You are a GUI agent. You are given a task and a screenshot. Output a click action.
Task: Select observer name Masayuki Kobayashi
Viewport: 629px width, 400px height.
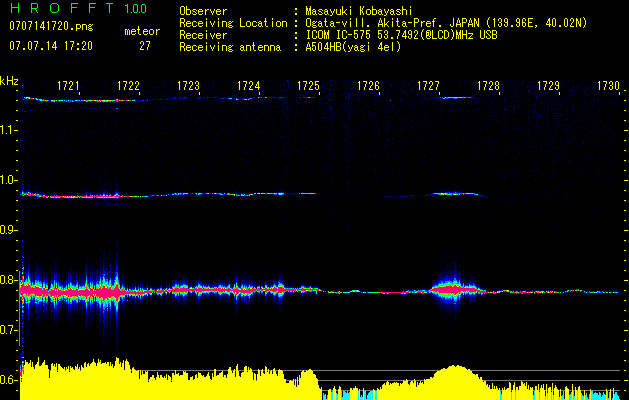point(359,11)
